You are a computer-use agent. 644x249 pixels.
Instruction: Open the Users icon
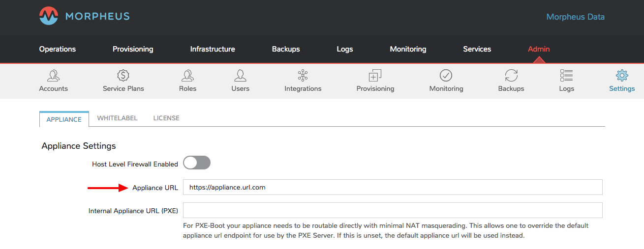240,76
